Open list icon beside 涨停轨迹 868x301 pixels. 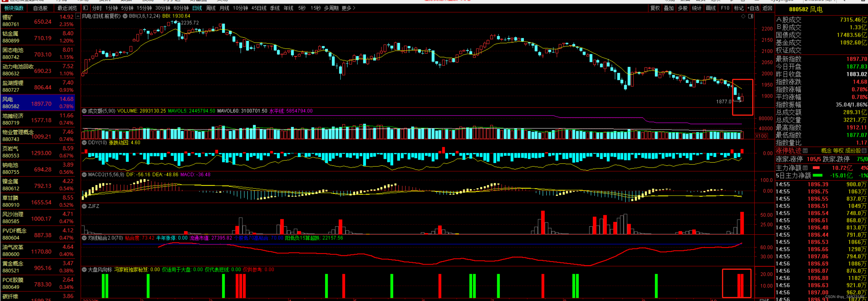(805, 151)
